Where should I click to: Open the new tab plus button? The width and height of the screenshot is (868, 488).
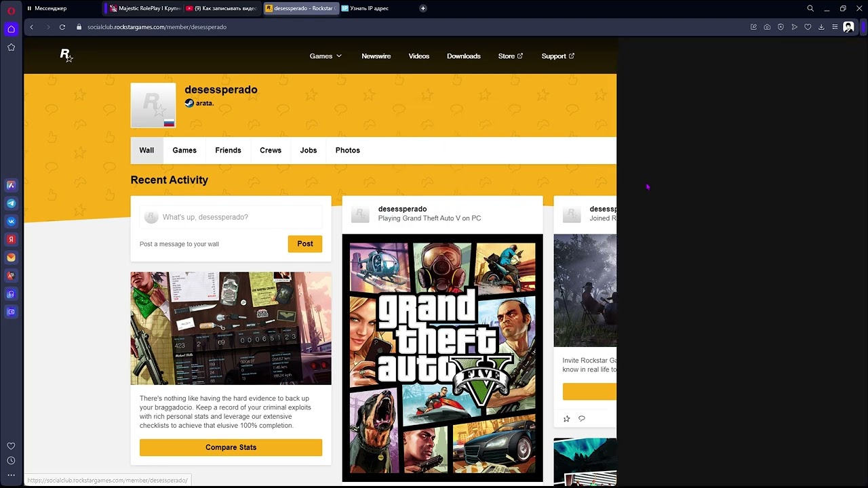pyautogui.click(x=423, y=8)
